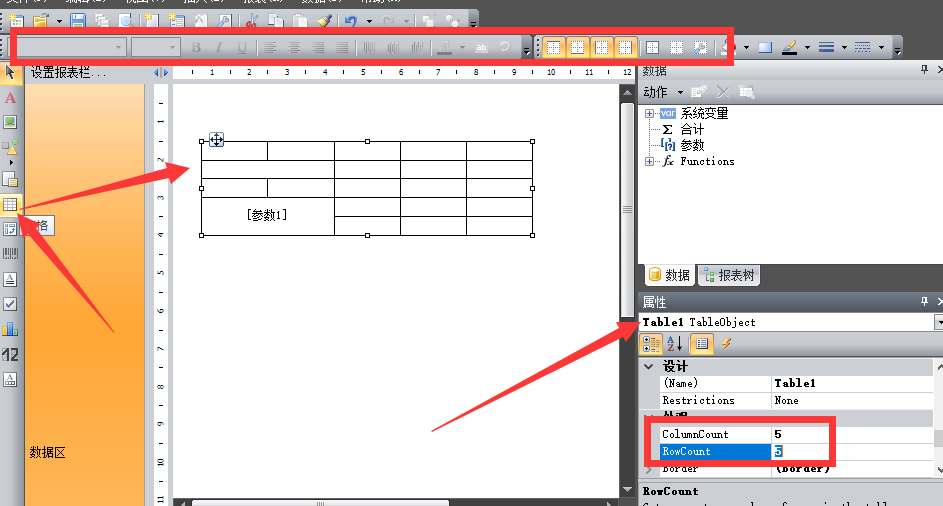Show the Events lightning tab
The image size is (943, 506).
click(726, 344)
